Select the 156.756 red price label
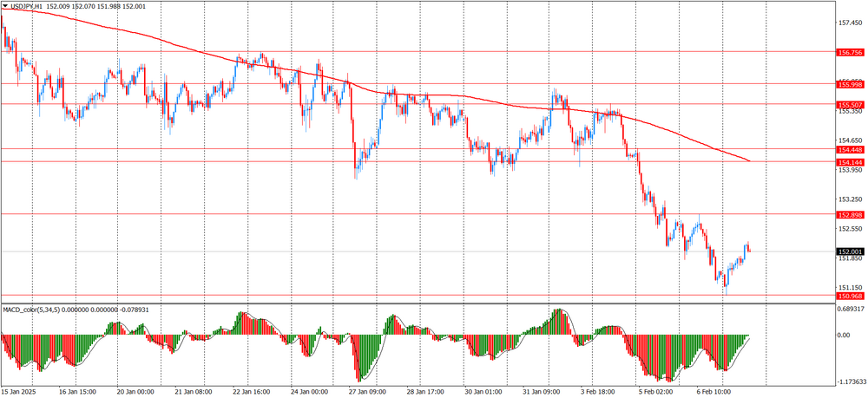 coord(850,53)
